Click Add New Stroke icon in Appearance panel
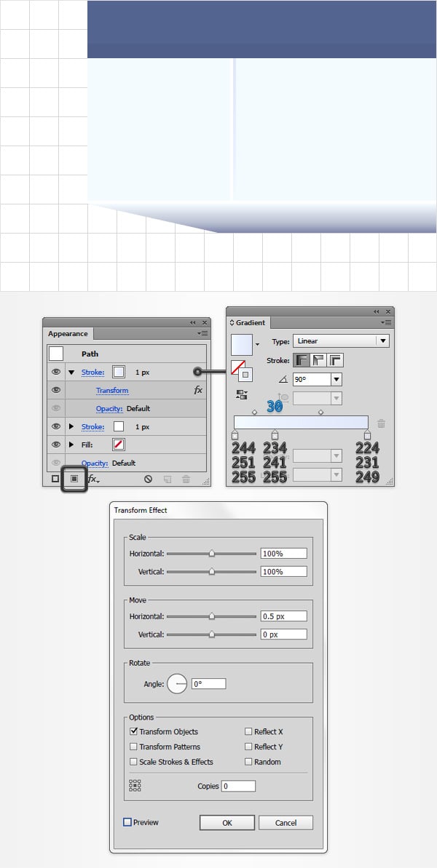The width and height of the screenshot is (437, 868). click(x=55, y=479)
